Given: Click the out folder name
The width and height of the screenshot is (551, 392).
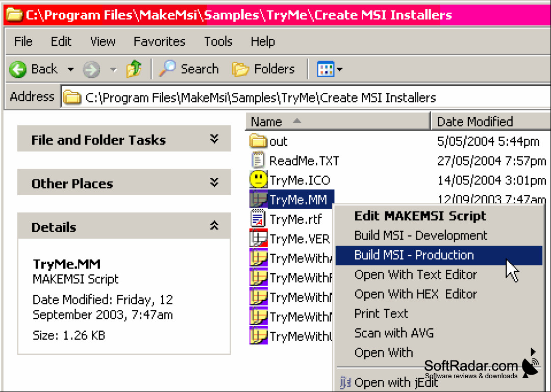Looking at the screenshot, I should [x=279, y=142].
